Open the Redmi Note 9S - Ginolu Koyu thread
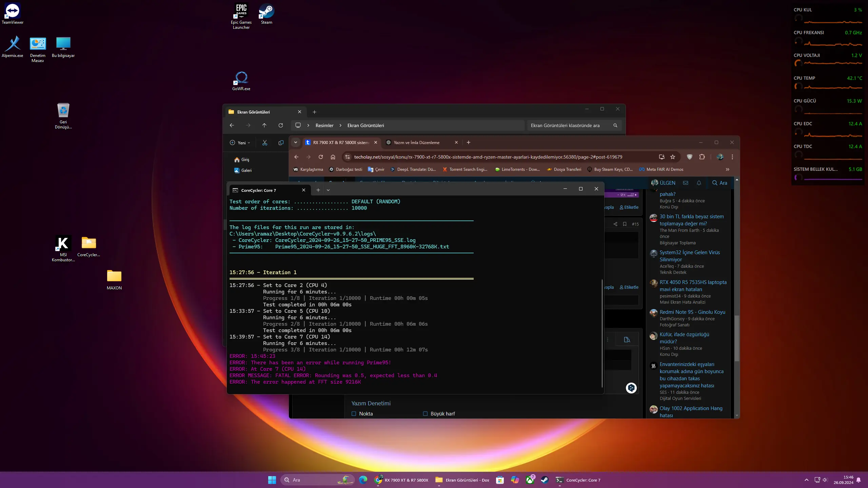The width and height of the screenshot is (868, 488). (692, 312)
